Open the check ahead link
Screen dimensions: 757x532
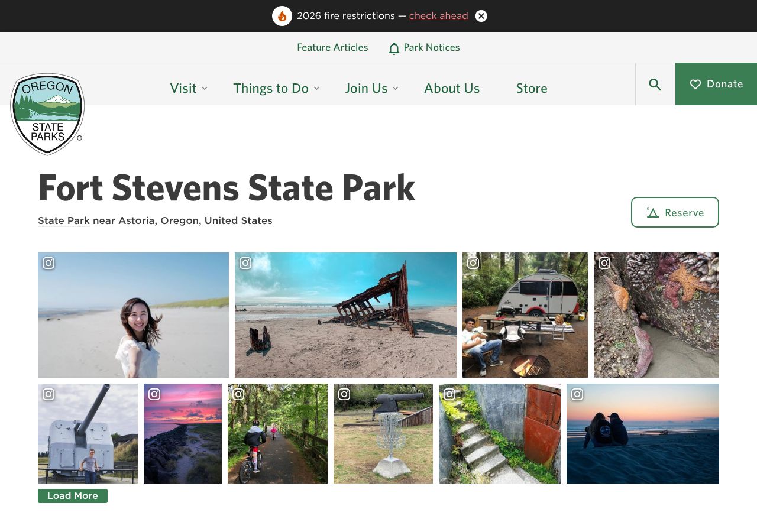coord(439,16)
